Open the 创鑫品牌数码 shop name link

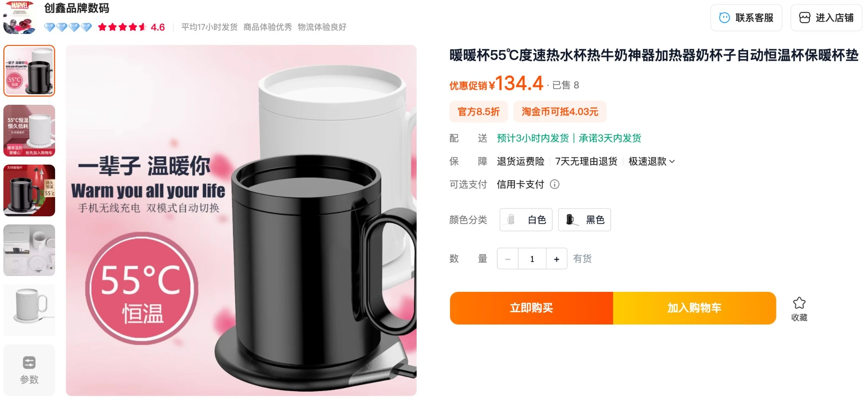(77, 8)
